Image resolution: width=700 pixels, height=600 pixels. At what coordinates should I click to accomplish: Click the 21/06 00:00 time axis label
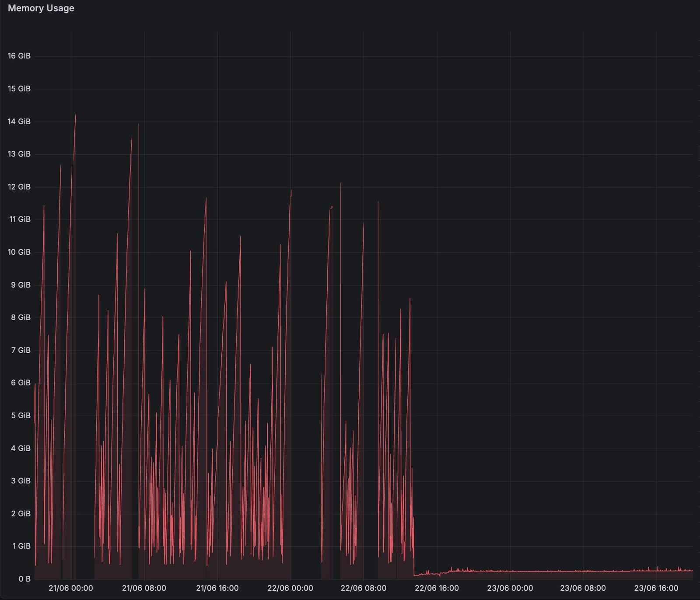[x=71, y=588]
